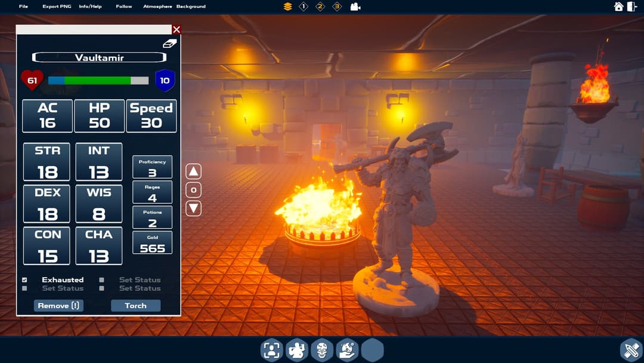
Task: Enable the Exhausted status
Action: coord(24,279)
